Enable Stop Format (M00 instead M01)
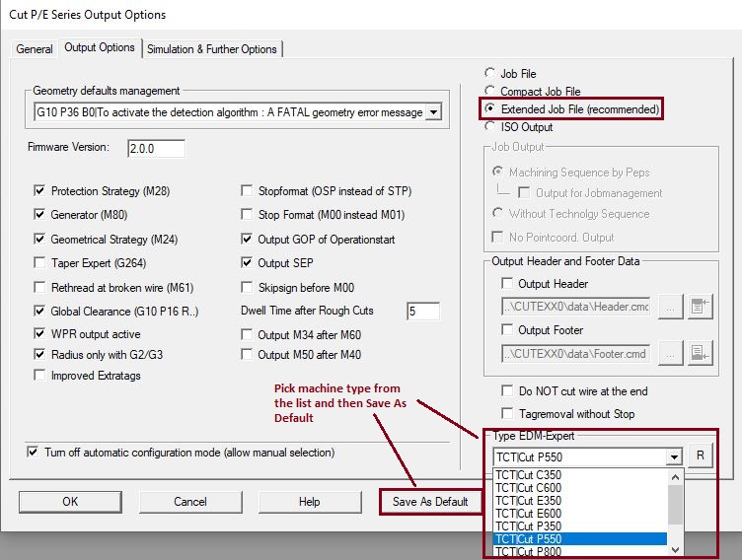The height and width of the screenshot is (560, 742). [x=247, y=215]
